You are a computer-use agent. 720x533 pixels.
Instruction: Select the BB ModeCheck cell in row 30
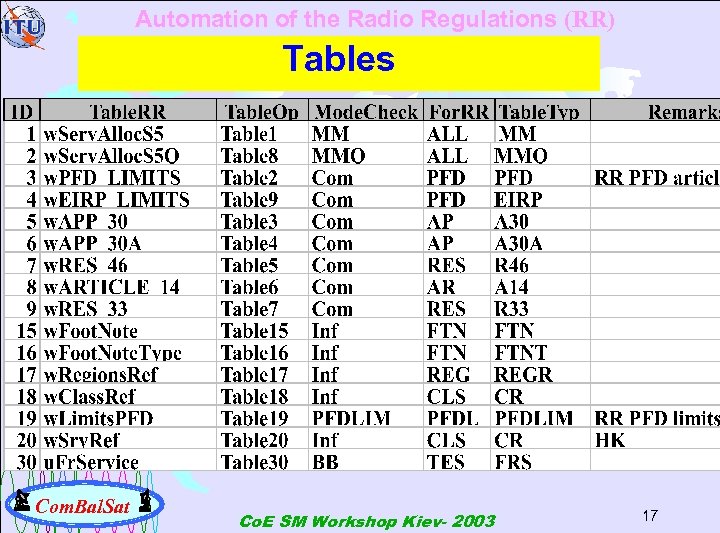pos(366,461)
